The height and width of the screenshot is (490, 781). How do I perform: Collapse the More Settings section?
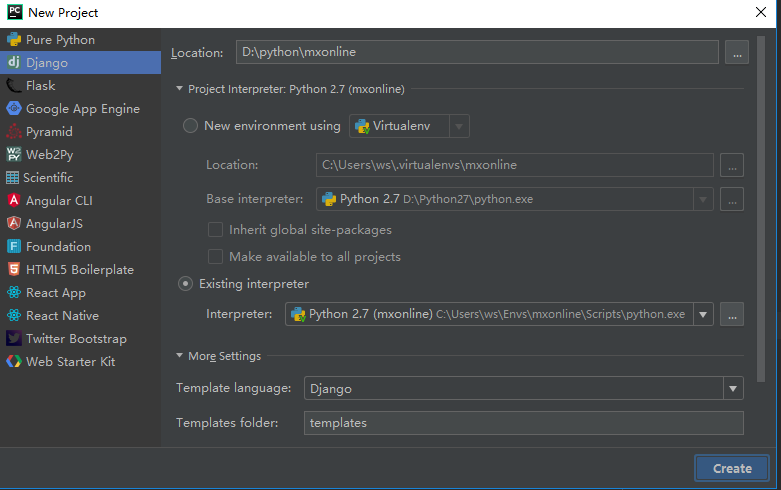[x=179, y=356]
